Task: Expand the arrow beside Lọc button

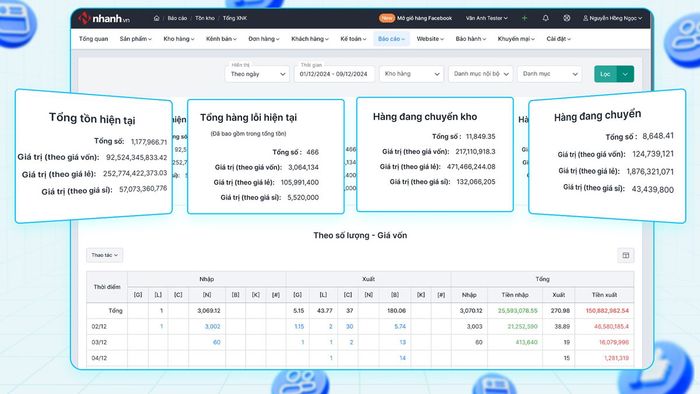Action: pos(625,74)
